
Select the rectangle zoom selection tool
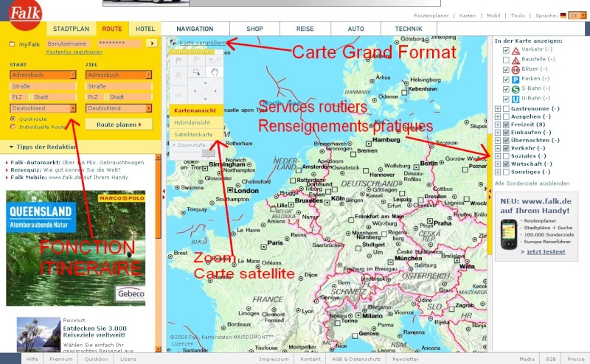196,71
